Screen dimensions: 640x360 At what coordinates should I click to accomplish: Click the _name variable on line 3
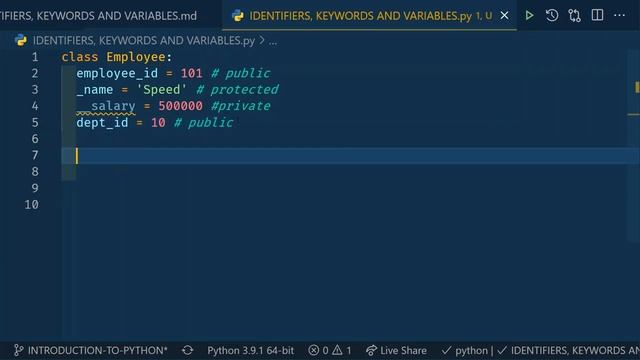tap(95, 90)
